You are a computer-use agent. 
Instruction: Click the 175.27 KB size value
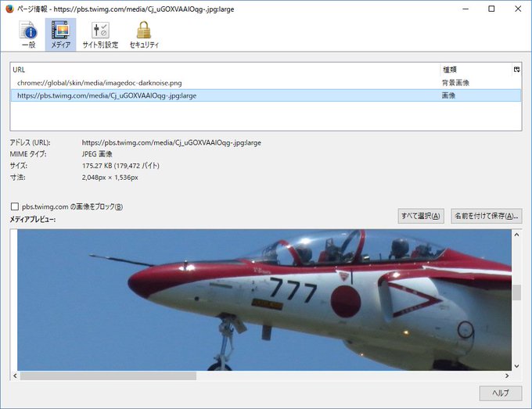pos(120,166)
